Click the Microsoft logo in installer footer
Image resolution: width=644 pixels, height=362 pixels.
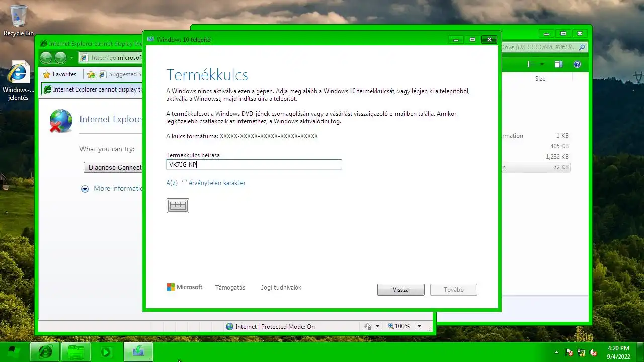(x=185, y=287)
